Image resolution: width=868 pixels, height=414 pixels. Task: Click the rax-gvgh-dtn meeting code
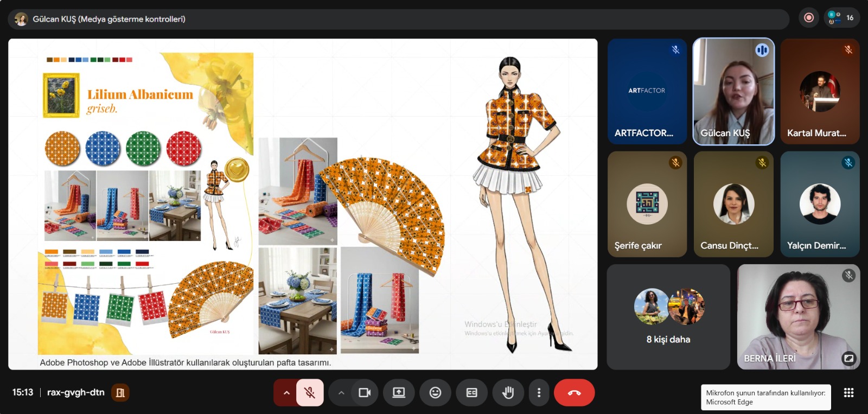click(75, 392)
